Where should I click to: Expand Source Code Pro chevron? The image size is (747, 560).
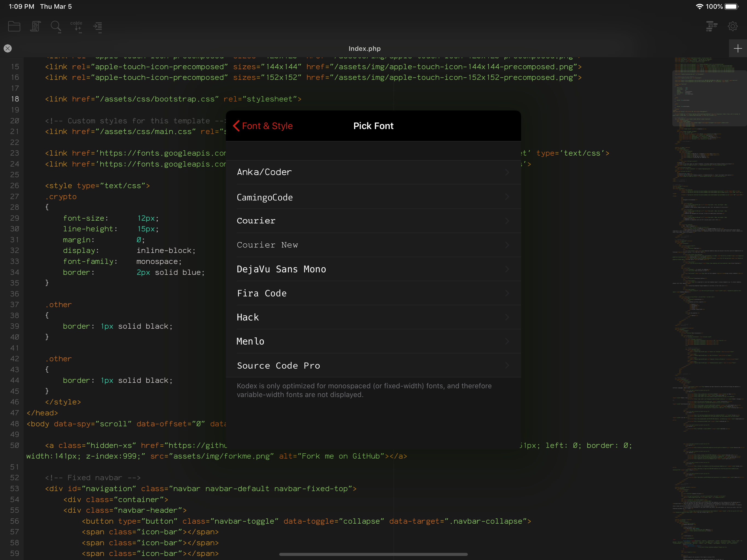(x=507, y=366)
